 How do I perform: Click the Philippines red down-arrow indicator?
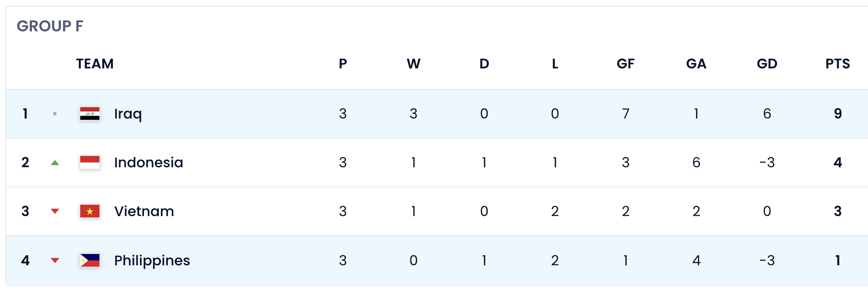tap(55, 261)
